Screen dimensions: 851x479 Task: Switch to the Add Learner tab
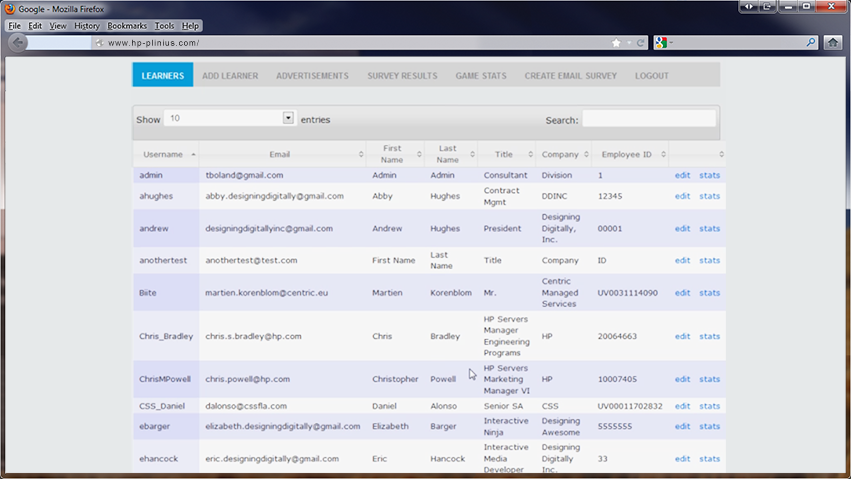click(x=230, y=75)
